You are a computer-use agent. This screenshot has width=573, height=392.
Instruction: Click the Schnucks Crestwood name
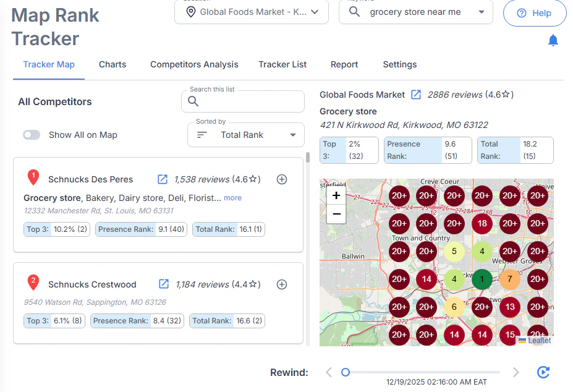click(x=92, y=284)
